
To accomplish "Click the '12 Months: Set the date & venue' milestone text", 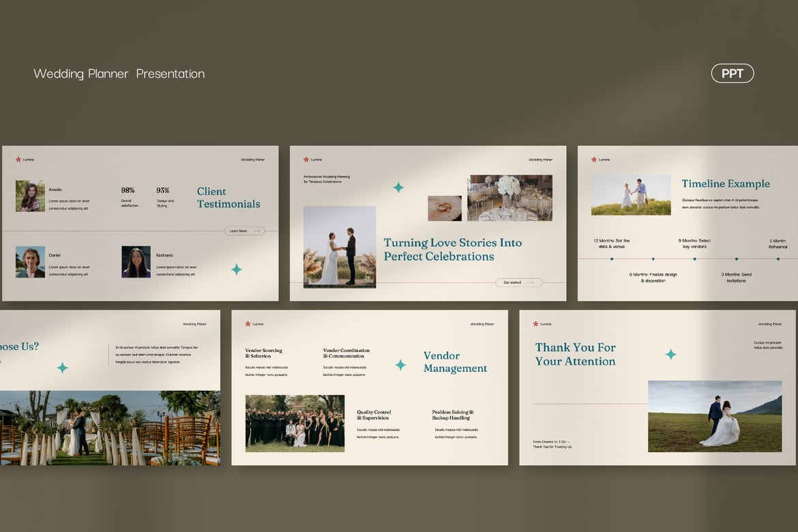I will tap(611, 243).
